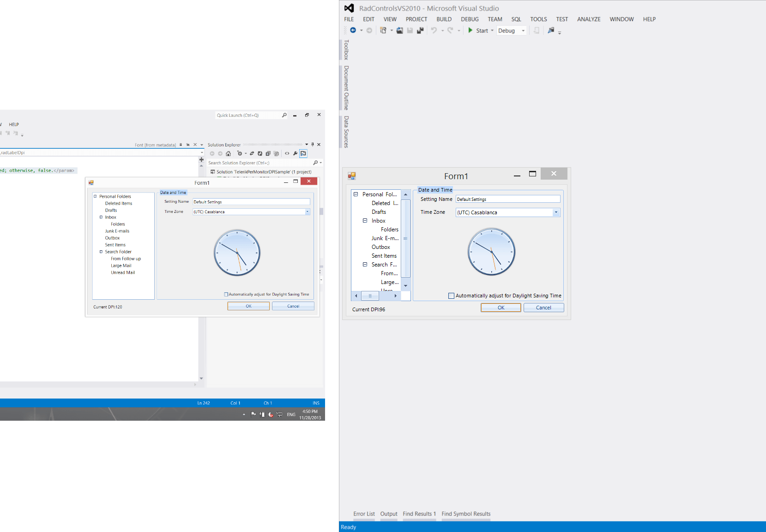
Task: Click the muted volume tray icon
Action: pyautogui.click(x=271, y=414)
